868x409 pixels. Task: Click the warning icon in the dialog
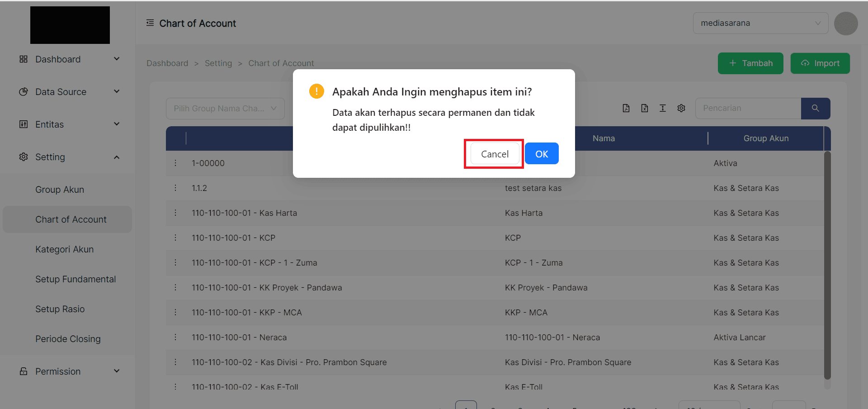(x=316, y=91)
